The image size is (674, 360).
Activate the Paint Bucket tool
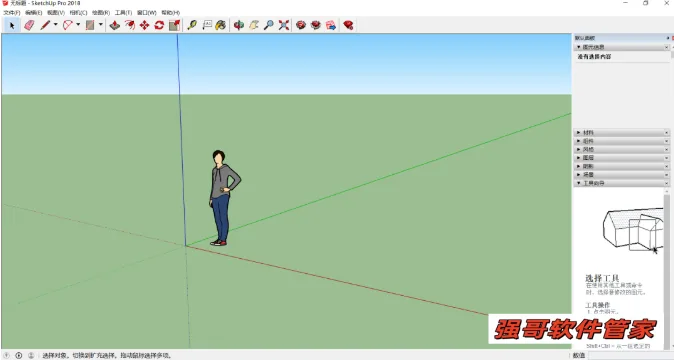tap(221, 25)
